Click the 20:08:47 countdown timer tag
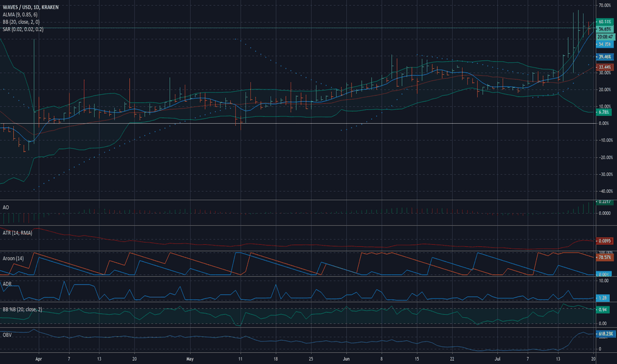 [605, 36]
